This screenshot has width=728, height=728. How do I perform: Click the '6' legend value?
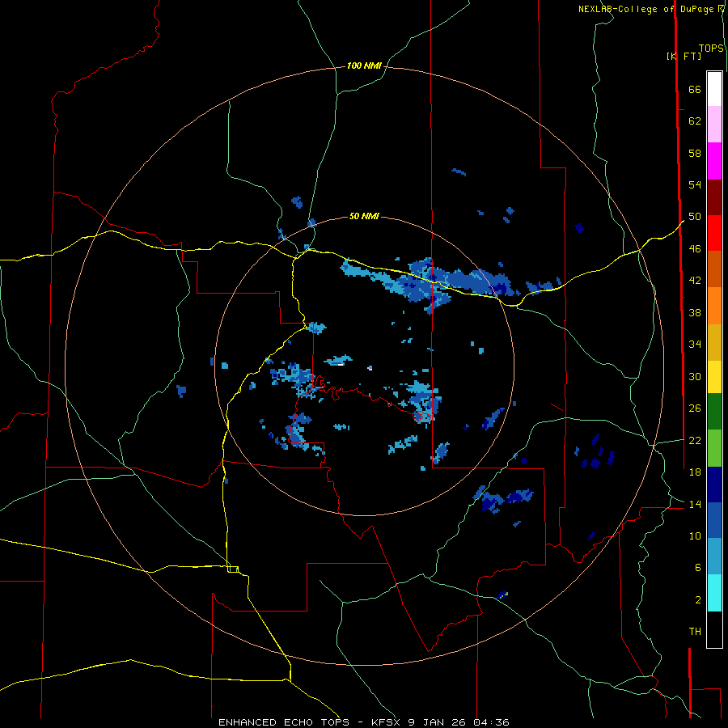point(698,568)
